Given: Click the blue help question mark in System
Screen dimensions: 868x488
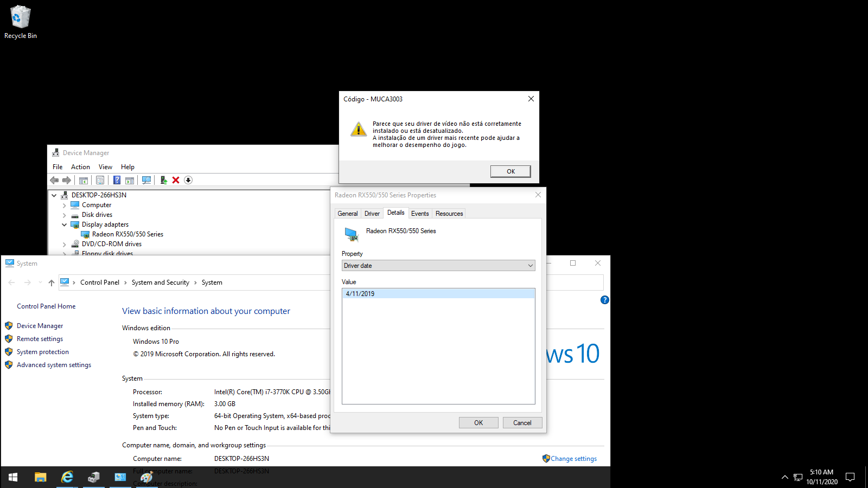Looking at the screenshot, I should point(605,300).
